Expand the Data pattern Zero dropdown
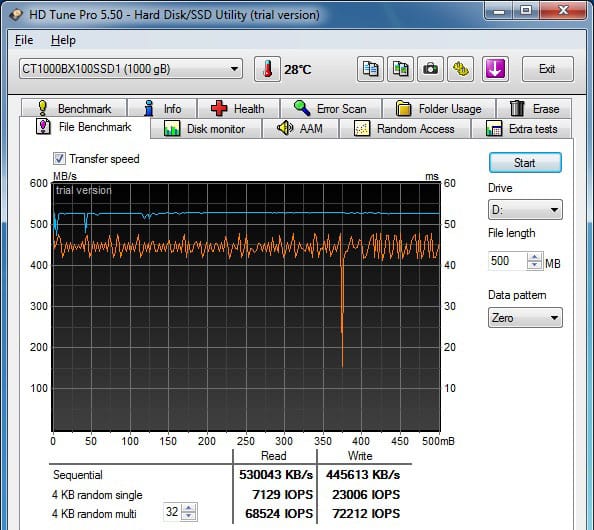Viewport: 594px width, 530px height. click(x=525, y=317)
